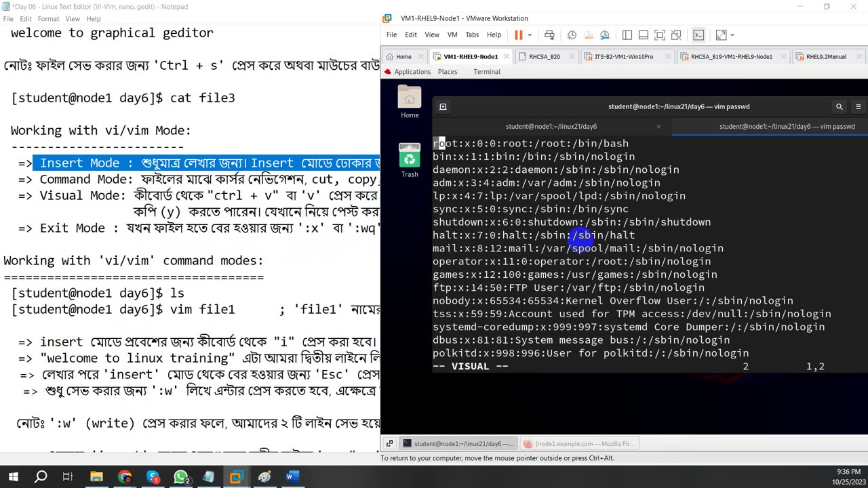Open the VMware View menu
This screenshot has height=488, width=868.
click(432, 35)
